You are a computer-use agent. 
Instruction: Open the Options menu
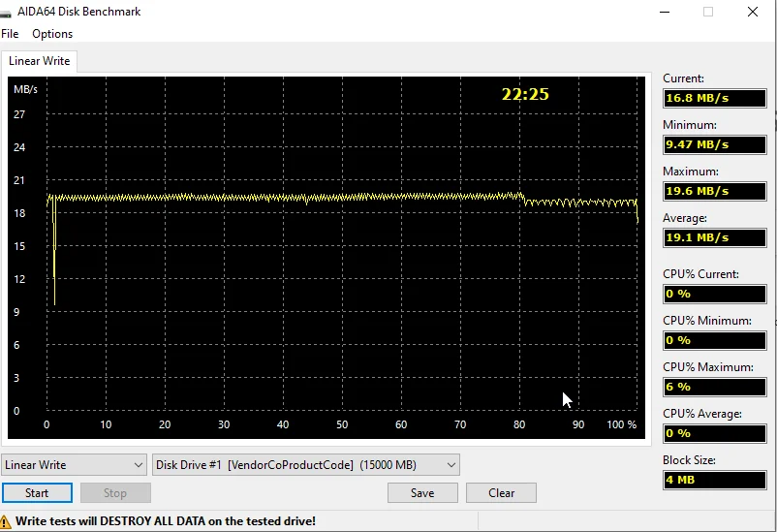click(52, 34)
